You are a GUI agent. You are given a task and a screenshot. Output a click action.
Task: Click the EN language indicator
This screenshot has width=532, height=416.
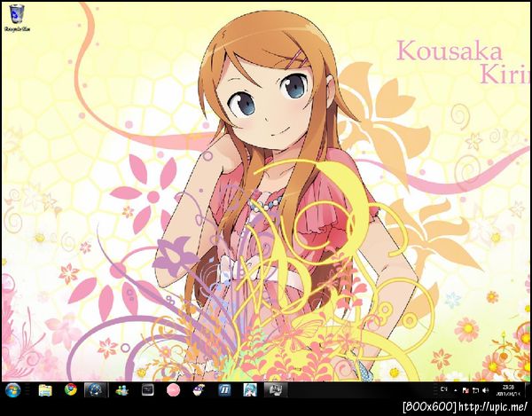(x=444, y=389)
